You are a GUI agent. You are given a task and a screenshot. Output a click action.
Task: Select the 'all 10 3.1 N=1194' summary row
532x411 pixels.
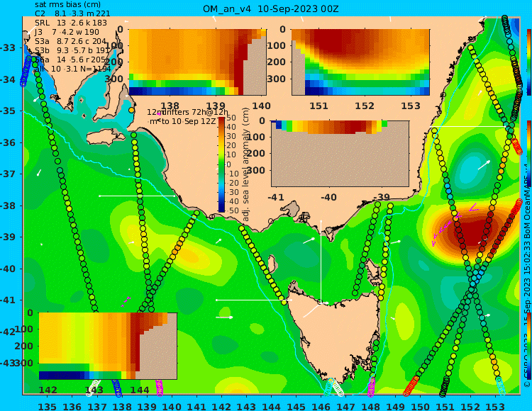(72, 69)
